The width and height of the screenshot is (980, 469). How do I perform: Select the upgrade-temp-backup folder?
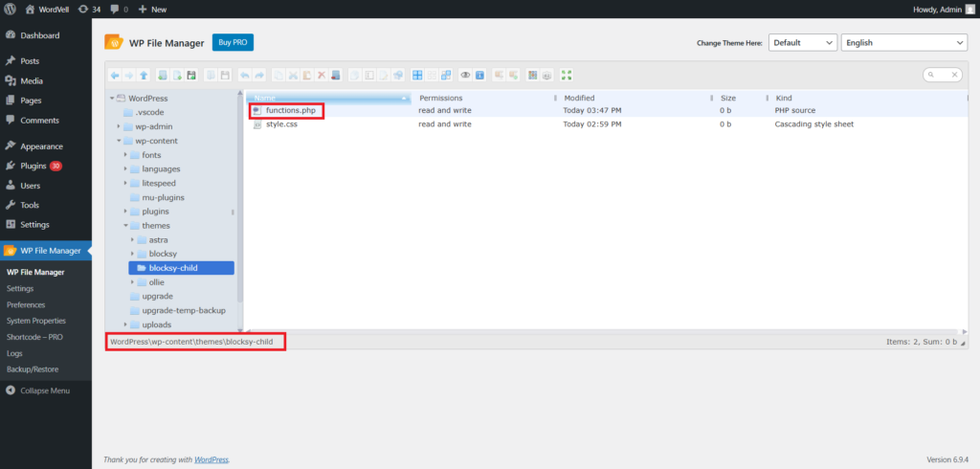[184, 311]
